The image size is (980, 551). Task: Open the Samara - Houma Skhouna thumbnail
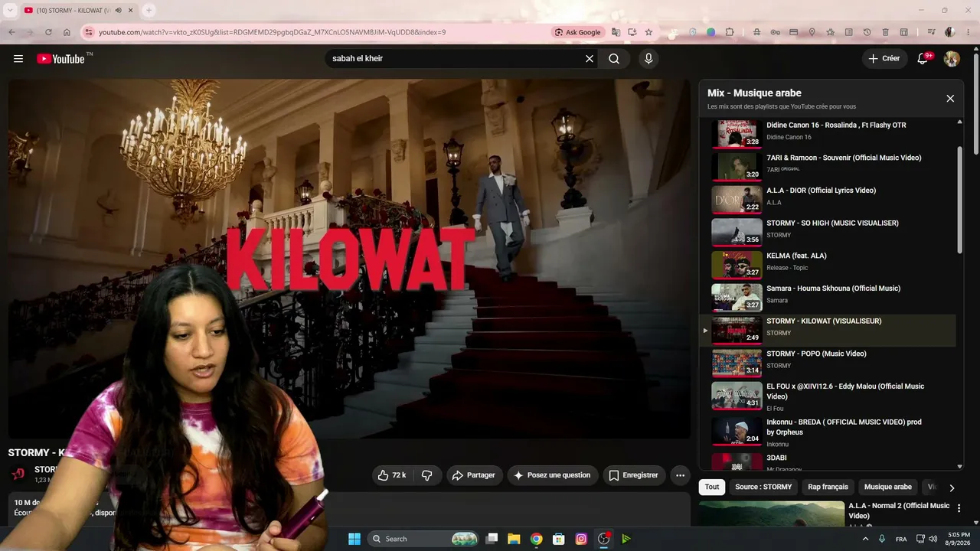pyautogui.click(x=737, y=298)
